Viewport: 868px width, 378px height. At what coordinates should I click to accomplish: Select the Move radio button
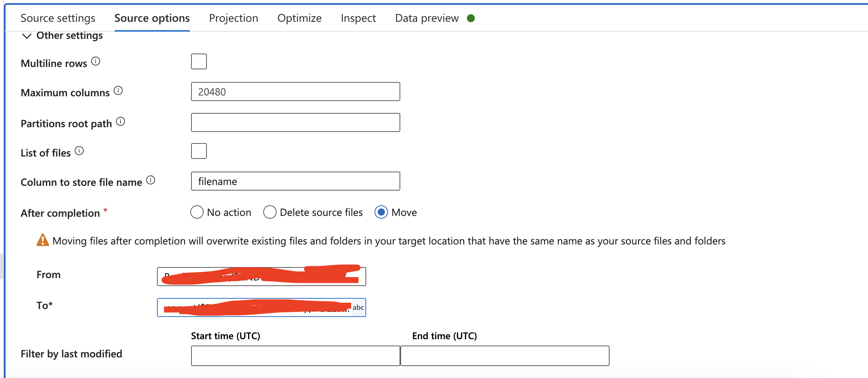(x=381, y=212)
